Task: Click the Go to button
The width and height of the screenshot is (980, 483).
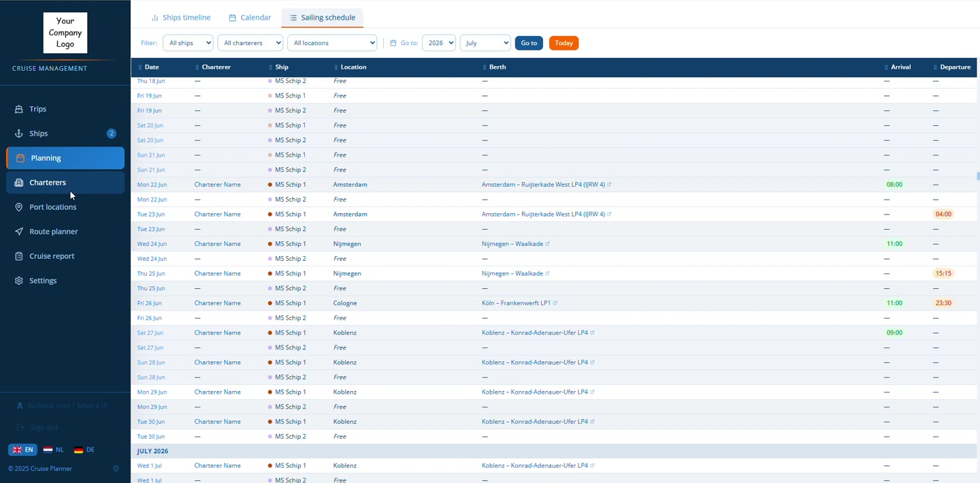Action: 529,43
